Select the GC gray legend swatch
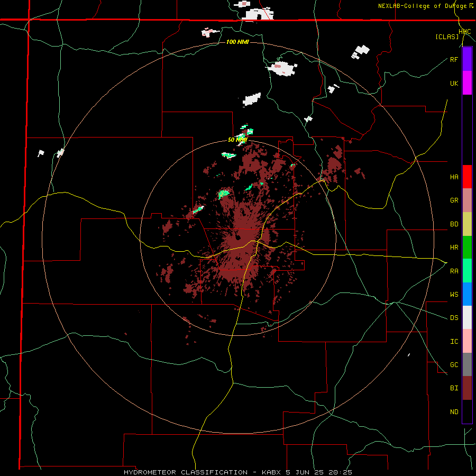Screen dimensions: 476x476 [467, 364]
